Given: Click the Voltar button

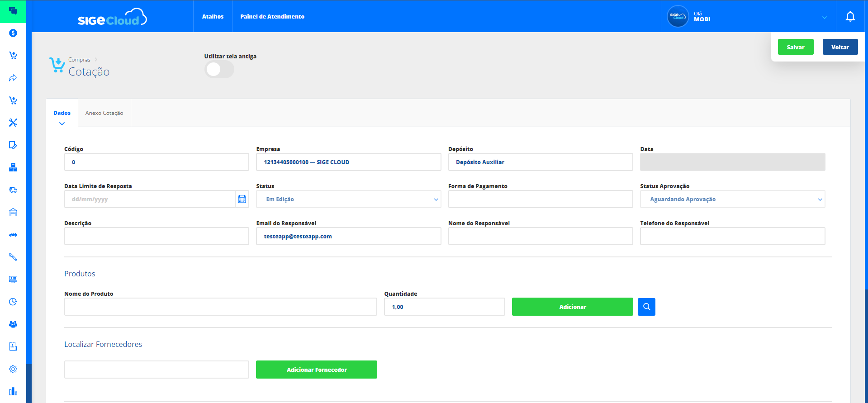Looking at the screenshot, I should [x=840, y=47].
